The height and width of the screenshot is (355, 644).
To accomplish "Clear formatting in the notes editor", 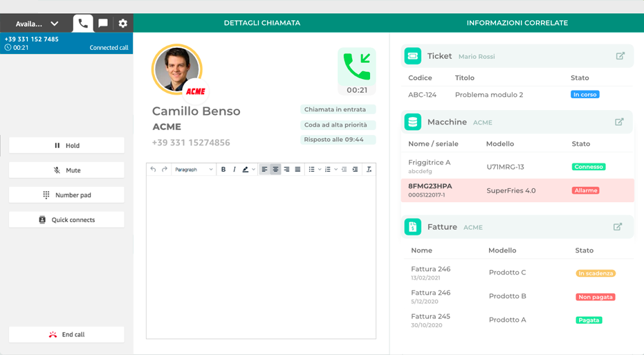I will [x=369, y=170].
